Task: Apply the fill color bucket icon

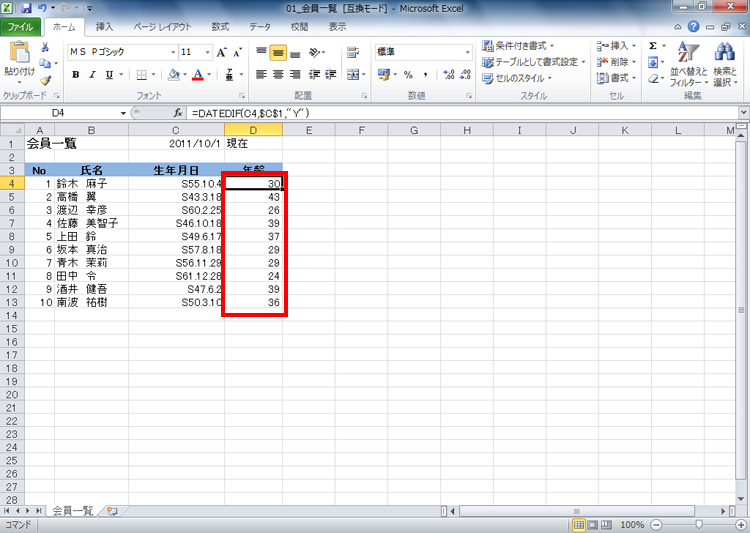Action: point(174,75)
